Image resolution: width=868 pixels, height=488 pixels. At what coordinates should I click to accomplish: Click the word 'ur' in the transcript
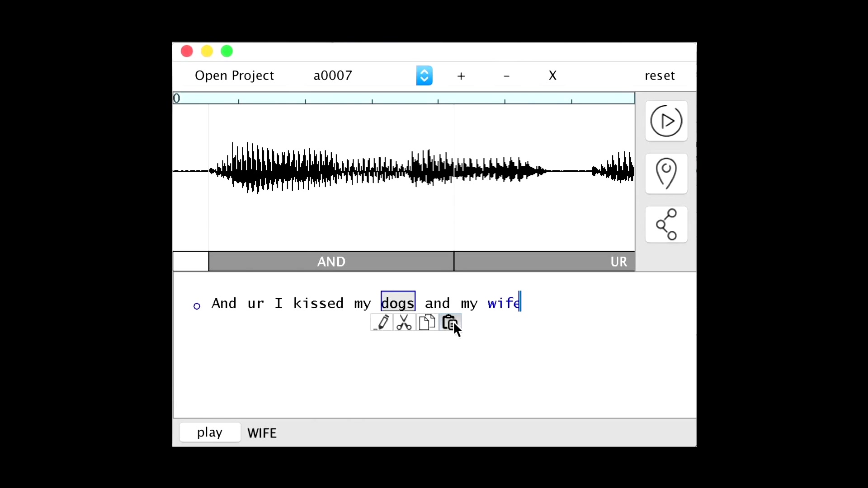(256, 304)
